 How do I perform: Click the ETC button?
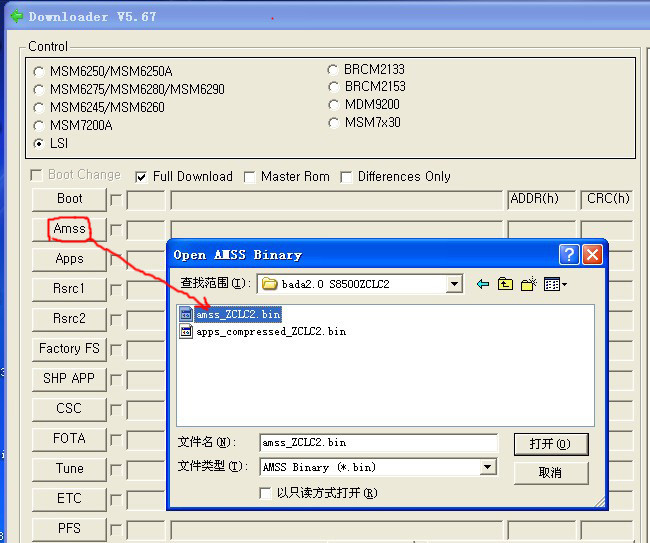(69, 499)
